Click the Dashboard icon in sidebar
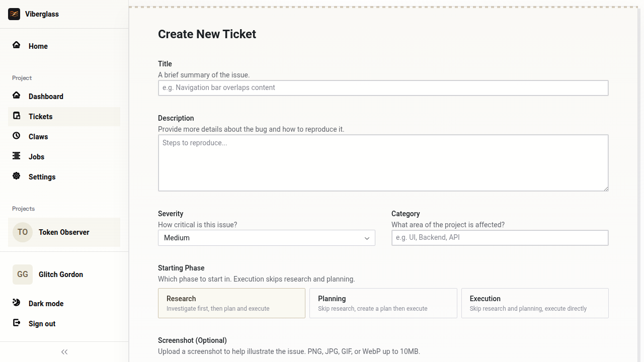 point(17,96)
